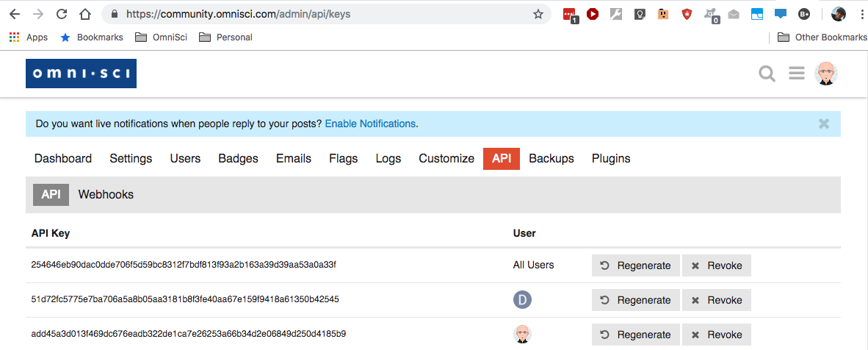Screen dimensions: 868x350
Task: Select the highlighted API admin tab
Action: (502, 159)
